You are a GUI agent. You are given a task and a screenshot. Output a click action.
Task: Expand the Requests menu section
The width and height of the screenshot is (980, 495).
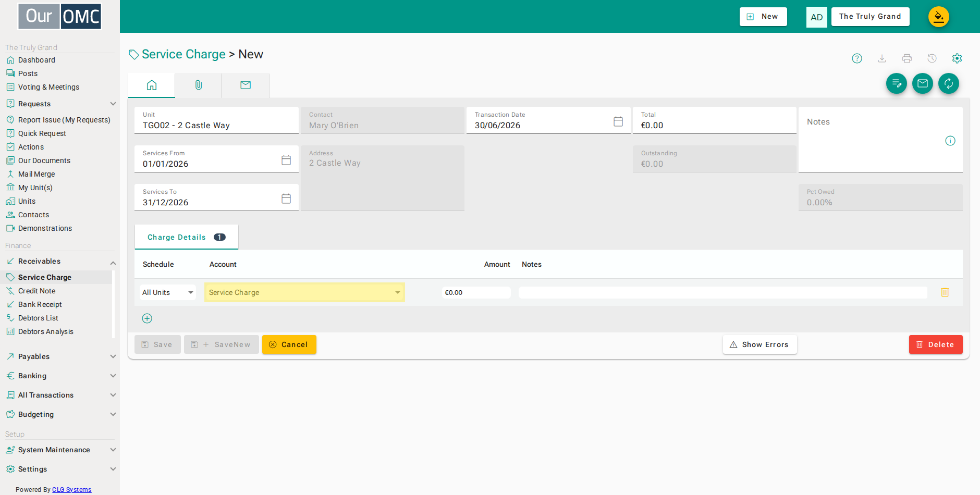[x=60, y=104]
